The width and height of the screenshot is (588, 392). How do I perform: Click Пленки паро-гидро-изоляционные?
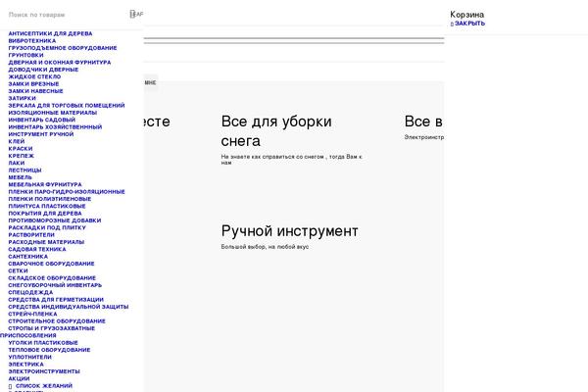click(x=67, y=192)
